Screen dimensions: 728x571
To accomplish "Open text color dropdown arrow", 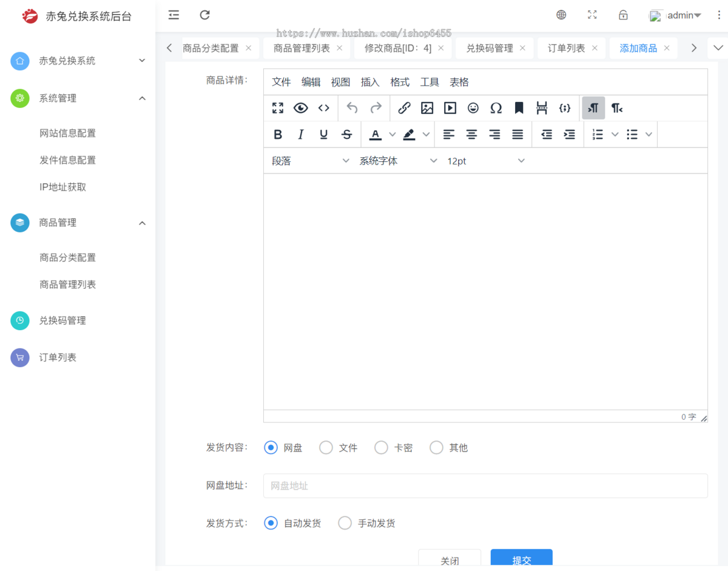I will point(392,135).
